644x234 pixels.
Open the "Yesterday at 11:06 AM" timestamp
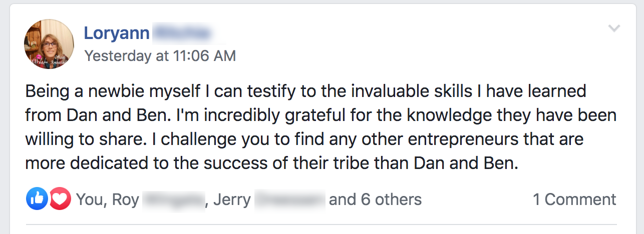click(x=160, y=55)
